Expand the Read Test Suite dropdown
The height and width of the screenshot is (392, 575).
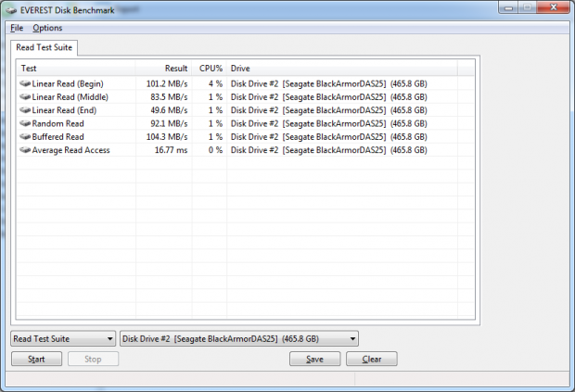(x=63, y=339)
